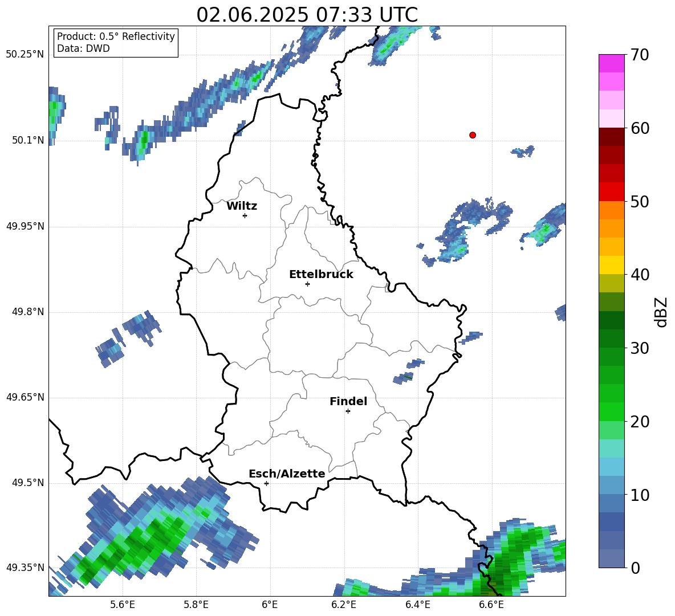This screenshot has width=675, height=616.
Task: Select the Wiltz city label
Action: [x=242, y=206]
